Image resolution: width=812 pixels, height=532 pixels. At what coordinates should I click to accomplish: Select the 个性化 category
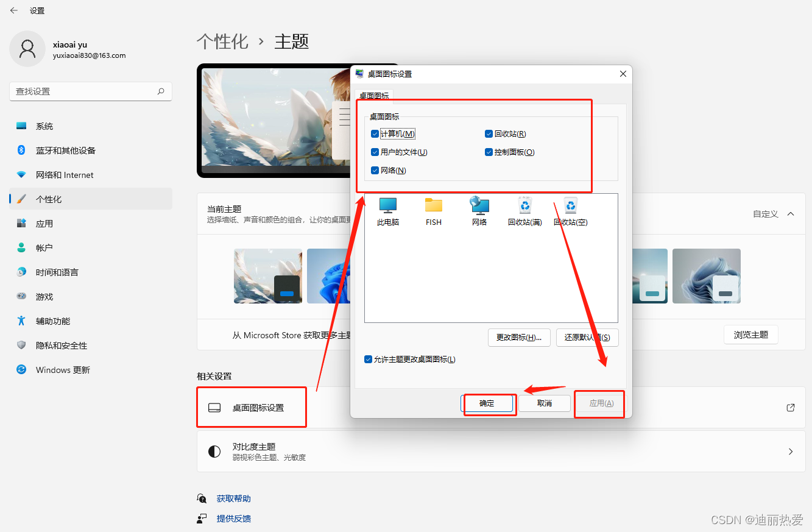tap(91, 199)
